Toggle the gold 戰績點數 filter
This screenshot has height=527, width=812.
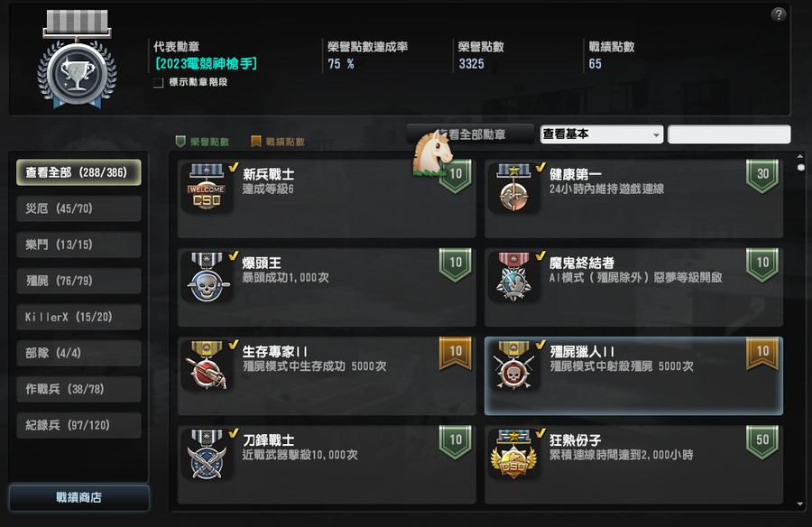278,142
